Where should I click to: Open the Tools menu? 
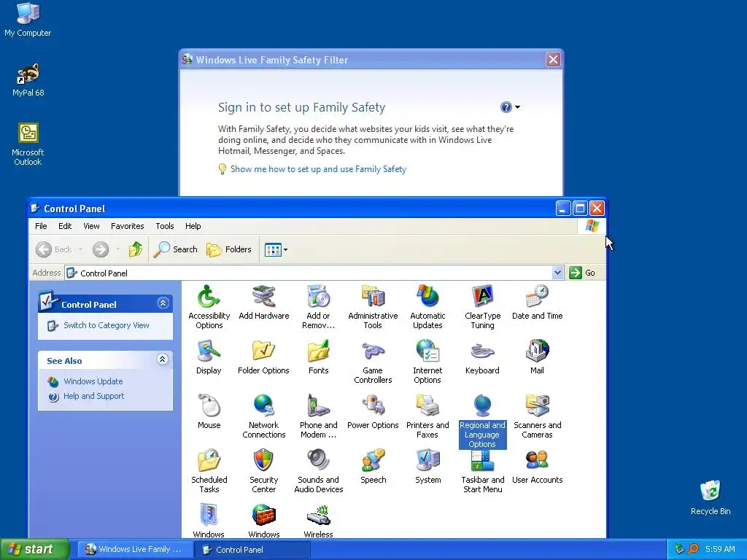(165, 226)
